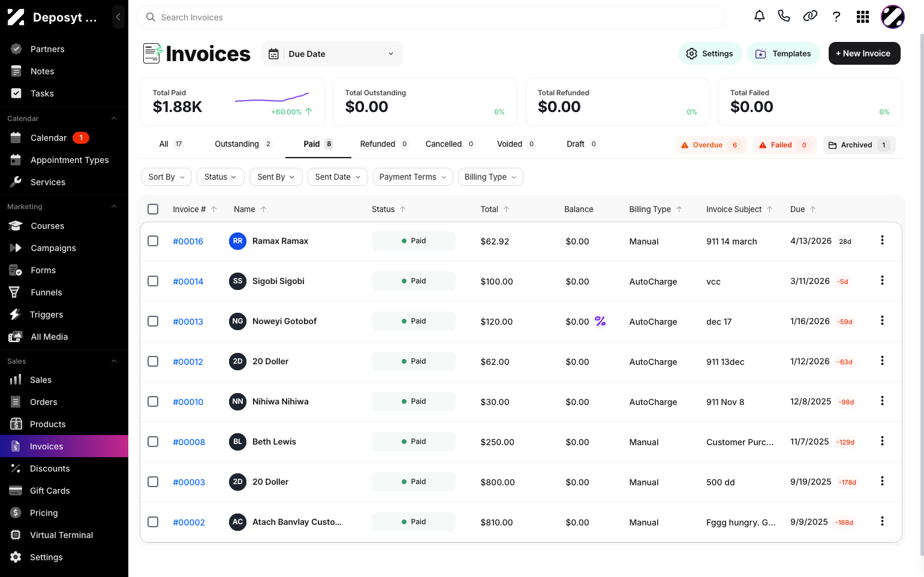Sort by Invoice # column arrow
The image size is (924, 577).
coord(214,209)
